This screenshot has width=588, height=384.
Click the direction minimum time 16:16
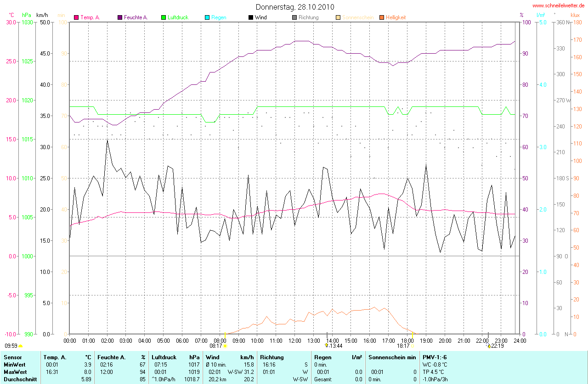(x=269, y=364)
